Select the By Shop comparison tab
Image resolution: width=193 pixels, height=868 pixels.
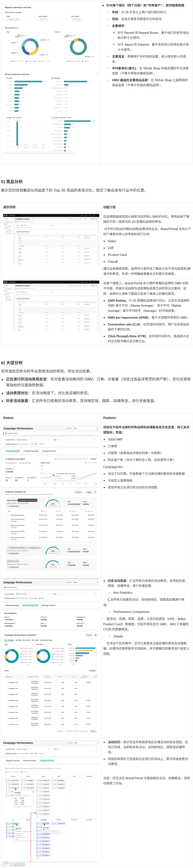[x=18, y=640]
